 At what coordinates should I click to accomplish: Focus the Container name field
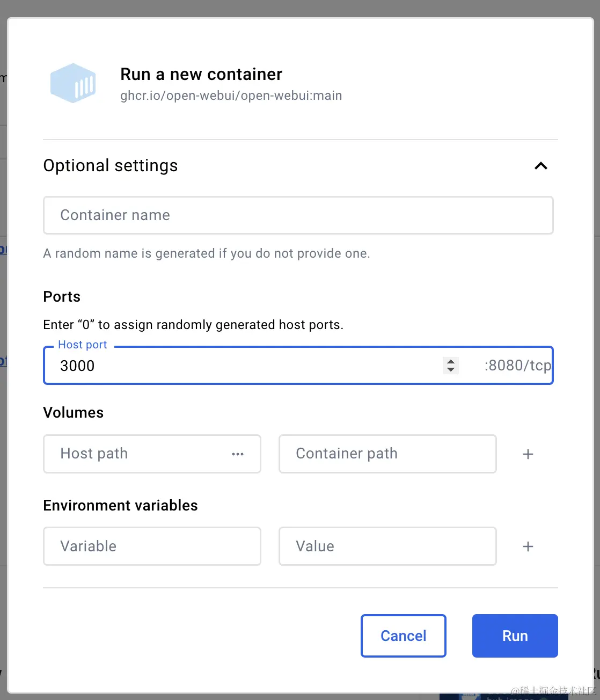tap(298, 215)
